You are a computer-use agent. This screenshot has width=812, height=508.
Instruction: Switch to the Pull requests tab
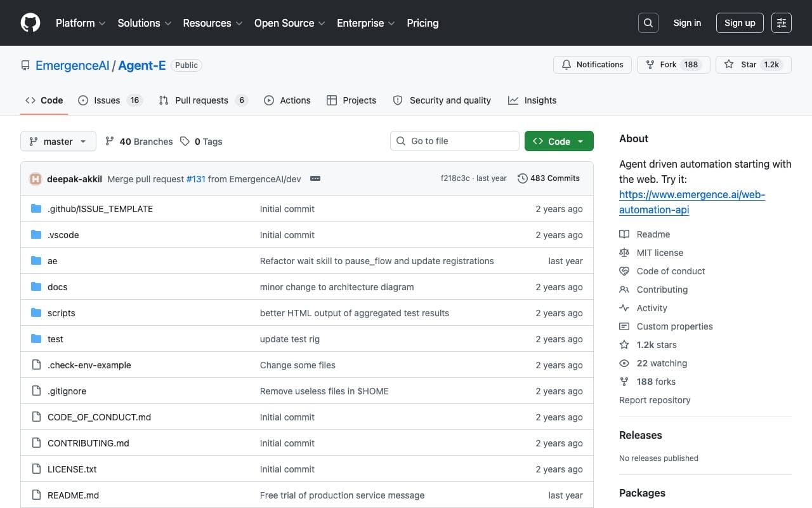203,100
